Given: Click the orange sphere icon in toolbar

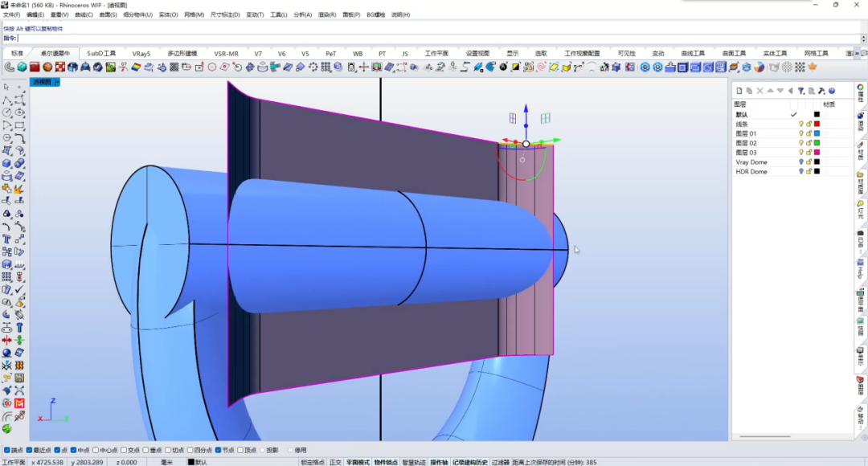Looking at the screenshot, I should (x=47, y=67).
